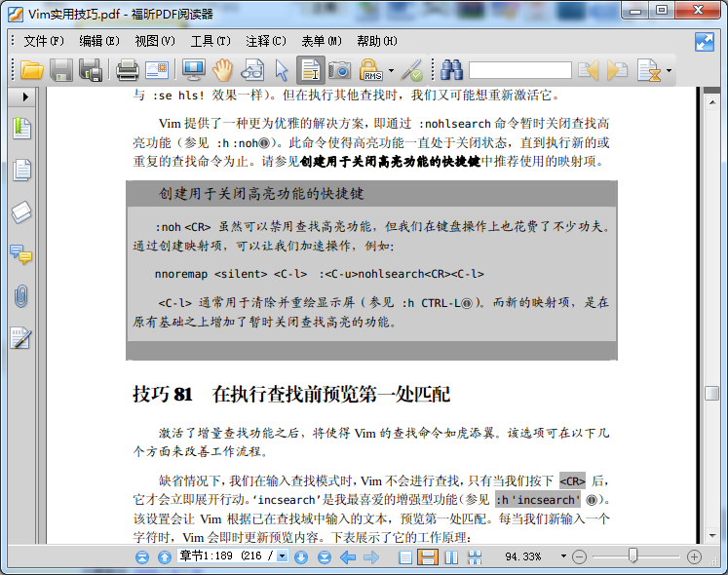
Task: Go back to previous view arrow
Action: click(348, 556)
